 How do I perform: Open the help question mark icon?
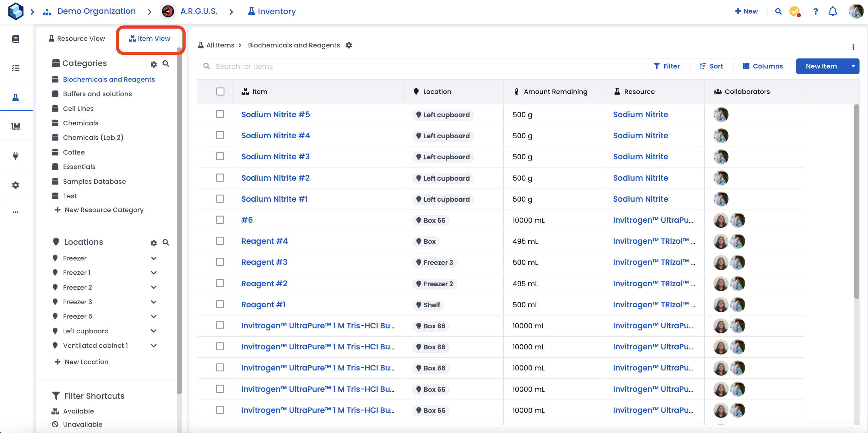(x=816, y=11)
